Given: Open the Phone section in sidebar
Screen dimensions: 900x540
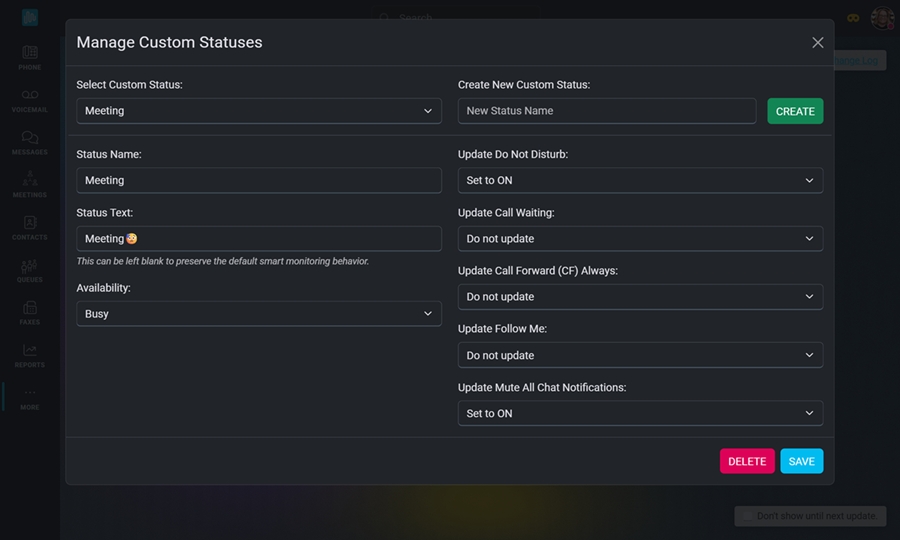Looking at the screenshot, I should click(30, 57).
